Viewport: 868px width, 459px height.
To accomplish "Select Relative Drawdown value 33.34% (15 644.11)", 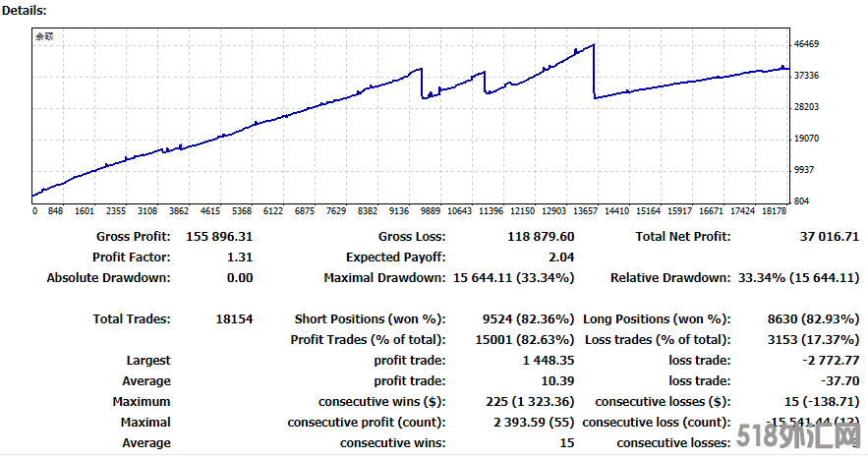I will [798, 277].
